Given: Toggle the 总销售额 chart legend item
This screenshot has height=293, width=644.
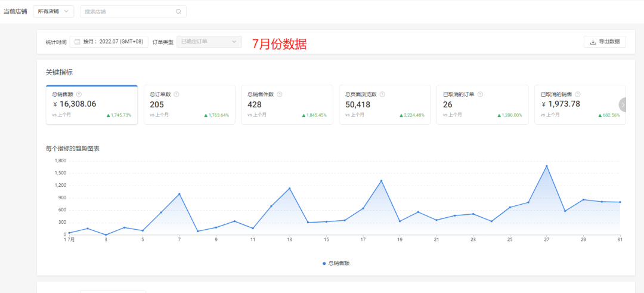Looking at the screenshot, I should click(336, 263).
